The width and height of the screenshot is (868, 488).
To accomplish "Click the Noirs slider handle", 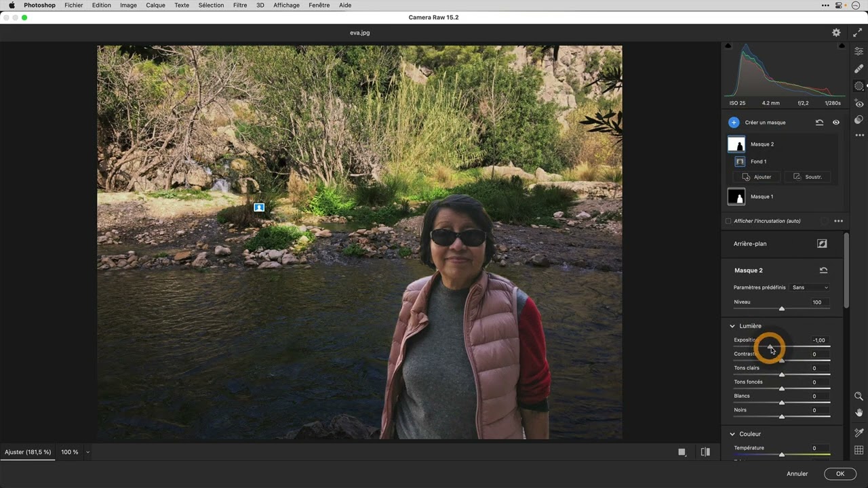I will 782,416.
